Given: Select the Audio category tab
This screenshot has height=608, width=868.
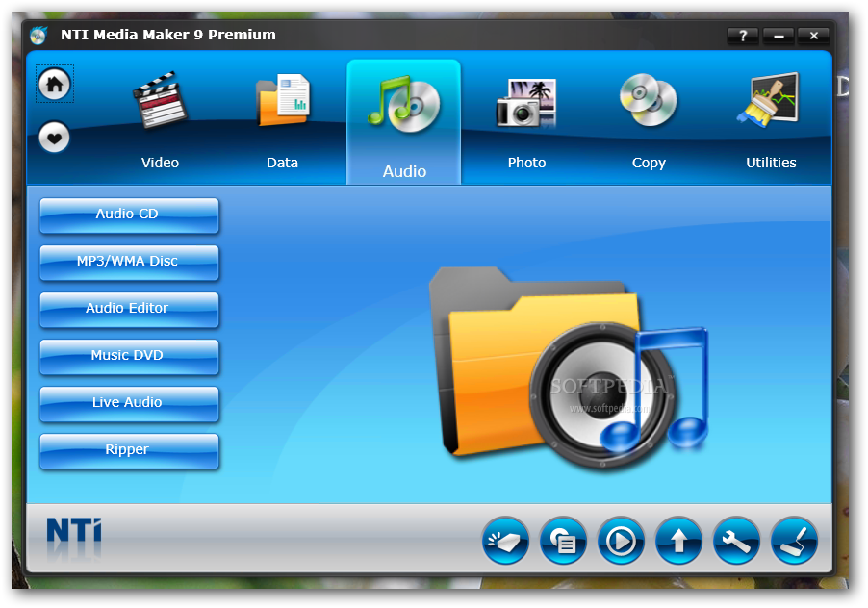Looking at the screenshot, I should [x=404, y=122].
